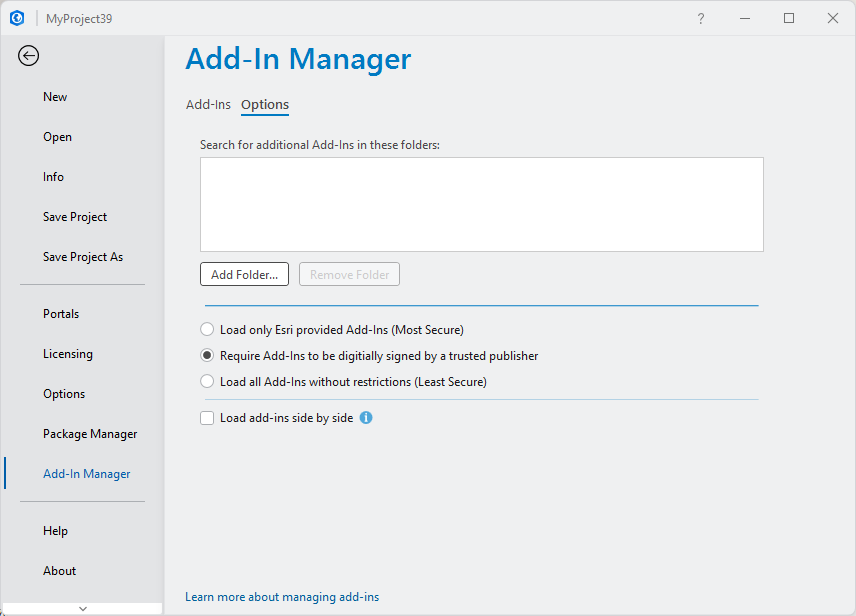Click the info icon beside side by side

(x=366, y=418)
